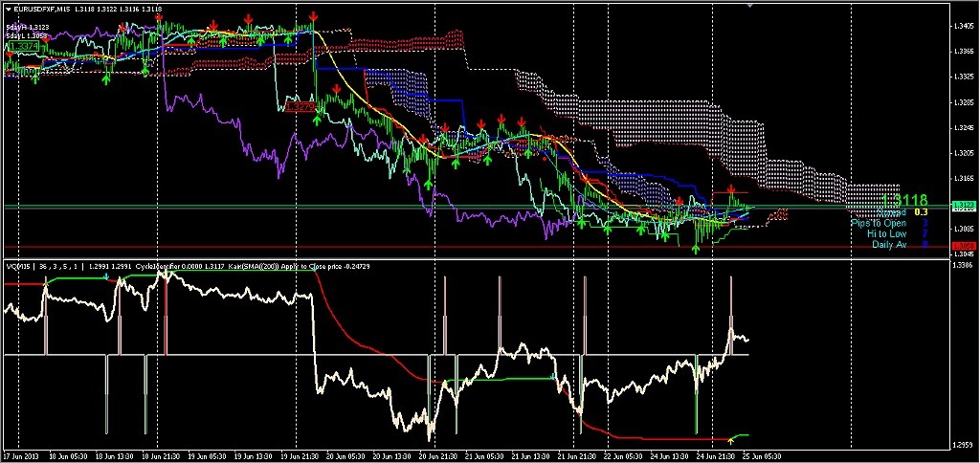Click the 1.3165 price scale label
Image resolution: width=980 pixels, height=463 pixels.
point(963,179)
